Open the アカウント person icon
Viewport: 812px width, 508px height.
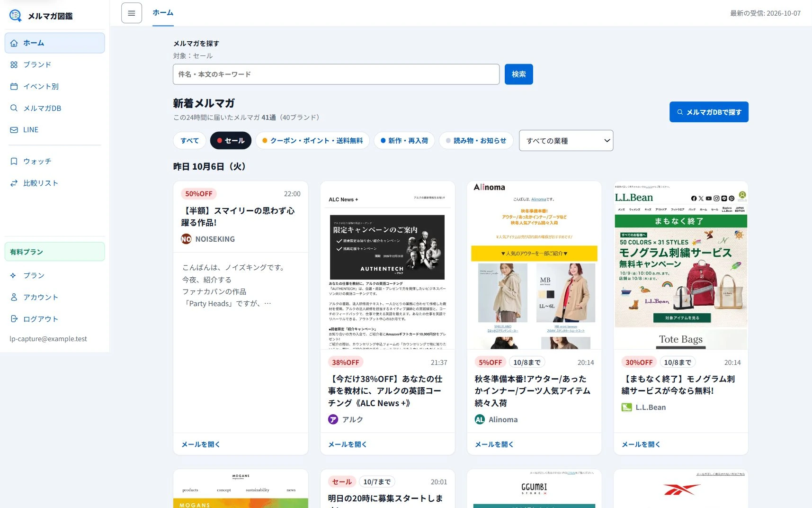14,298
